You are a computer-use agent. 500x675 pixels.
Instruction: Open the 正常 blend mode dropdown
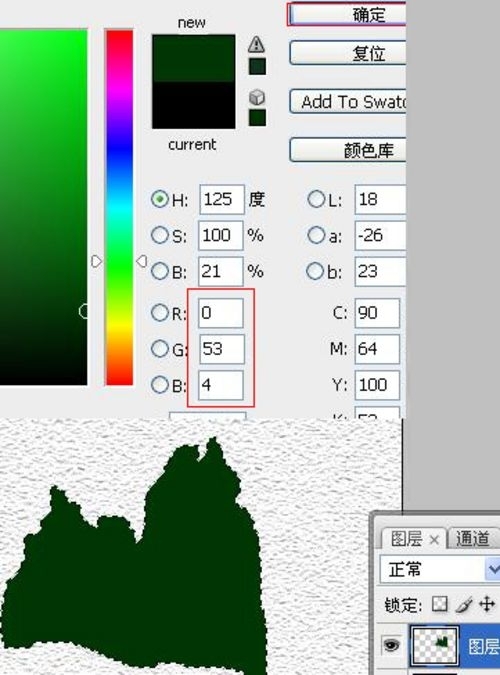point(440,569)
